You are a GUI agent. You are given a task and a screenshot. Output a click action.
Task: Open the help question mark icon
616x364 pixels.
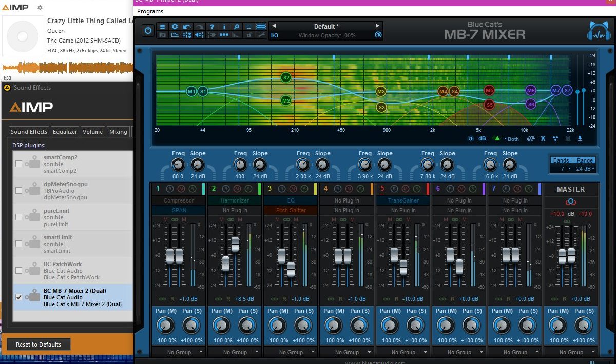[x=211, y=27]
